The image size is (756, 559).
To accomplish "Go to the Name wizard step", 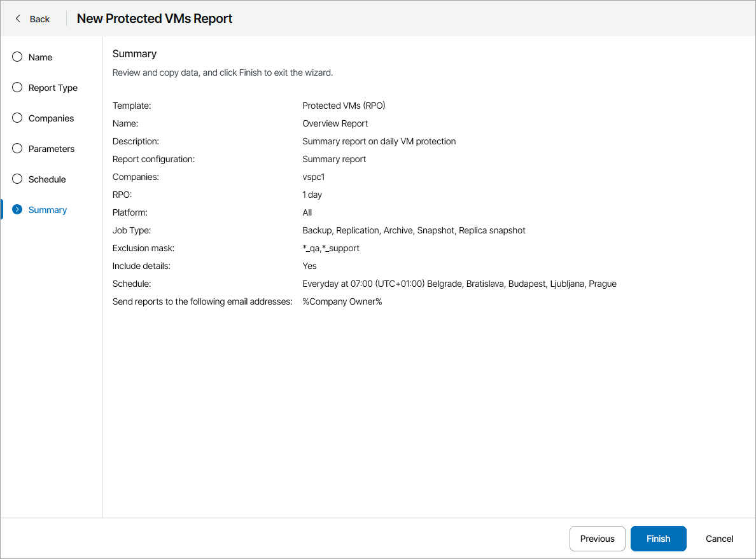I will 40,57.
